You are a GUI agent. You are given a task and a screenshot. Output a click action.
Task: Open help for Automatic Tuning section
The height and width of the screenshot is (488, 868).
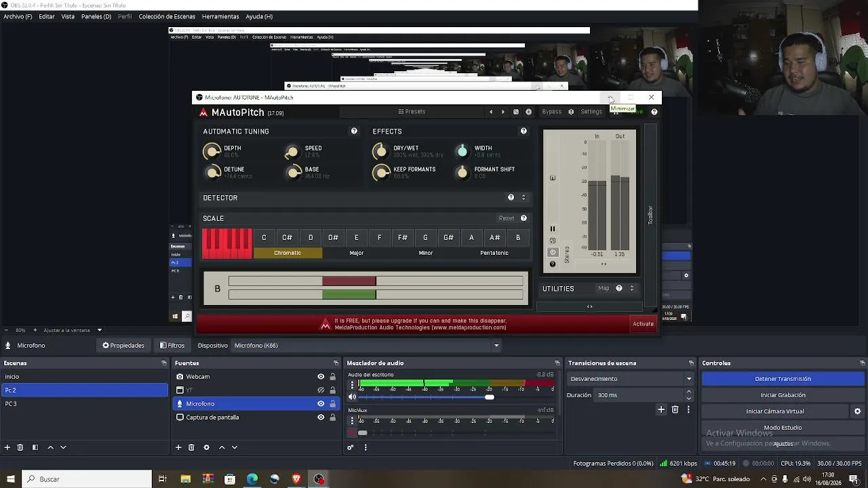[354, 131]
